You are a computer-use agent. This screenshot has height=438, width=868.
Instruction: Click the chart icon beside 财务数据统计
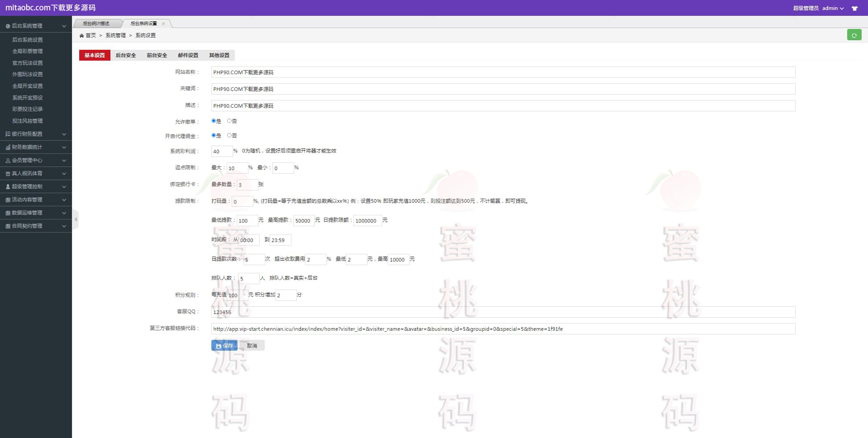point(8,148)
